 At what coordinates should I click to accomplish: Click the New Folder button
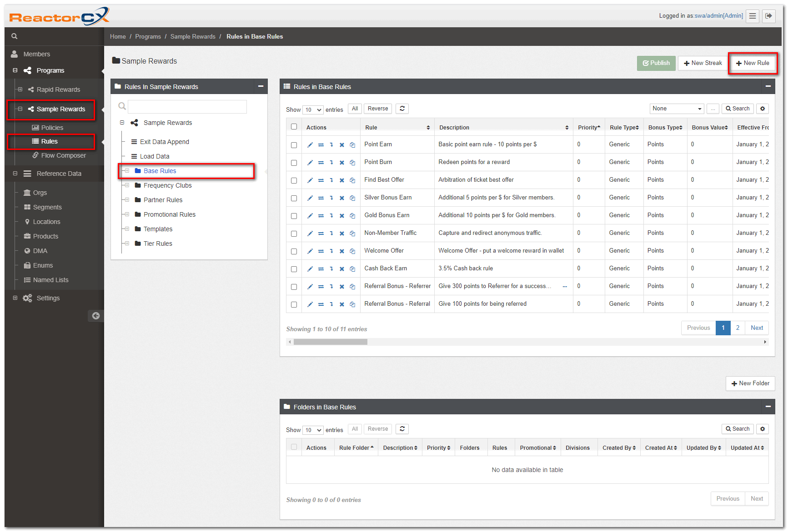pyautogui.click(x=750, y=383)
